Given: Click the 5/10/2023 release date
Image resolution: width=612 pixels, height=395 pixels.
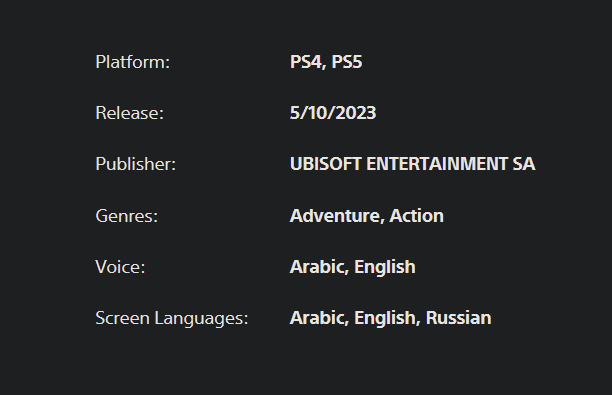Looking at the screenshot, I should (333, 113).
